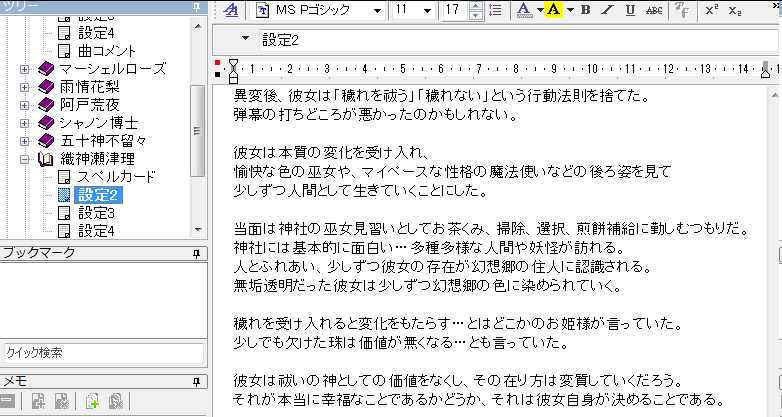
Task: Pin the ツリー panel
Action: (x=197, y=7)
